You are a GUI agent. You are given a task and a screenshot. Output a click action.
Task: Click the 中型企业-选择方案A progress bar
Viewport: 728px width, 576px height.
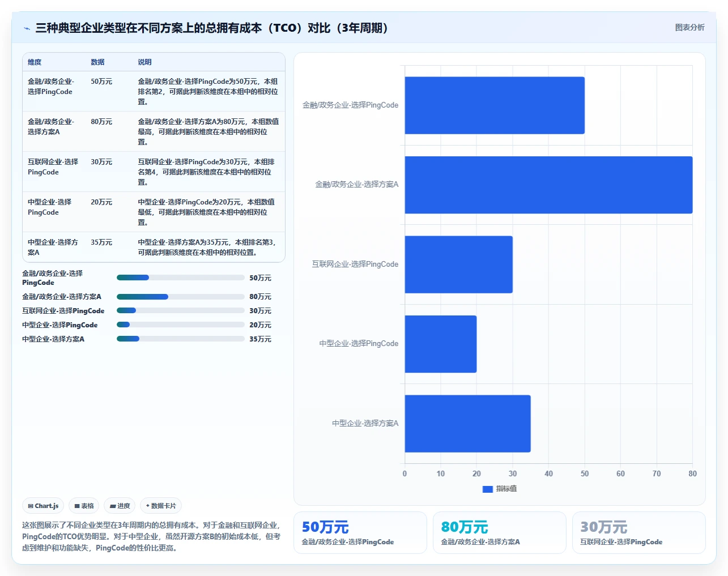(180, 339)
